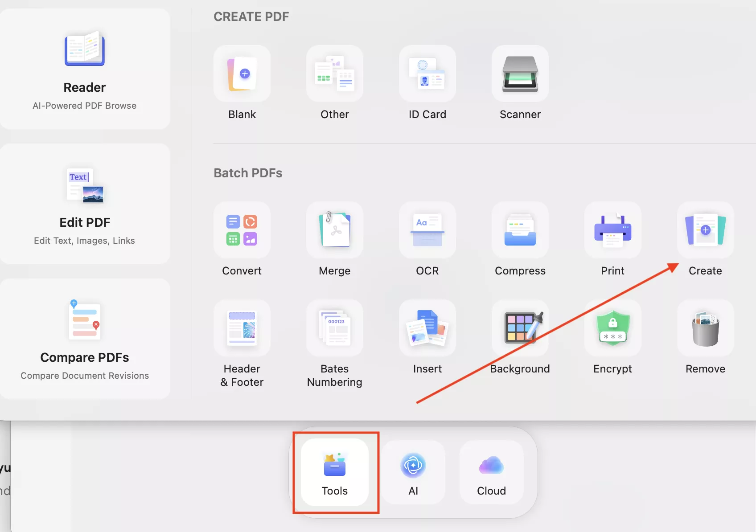Open the Encrypt tool
The width and height of the screenshot is (756, 532).
click(612, 328)
